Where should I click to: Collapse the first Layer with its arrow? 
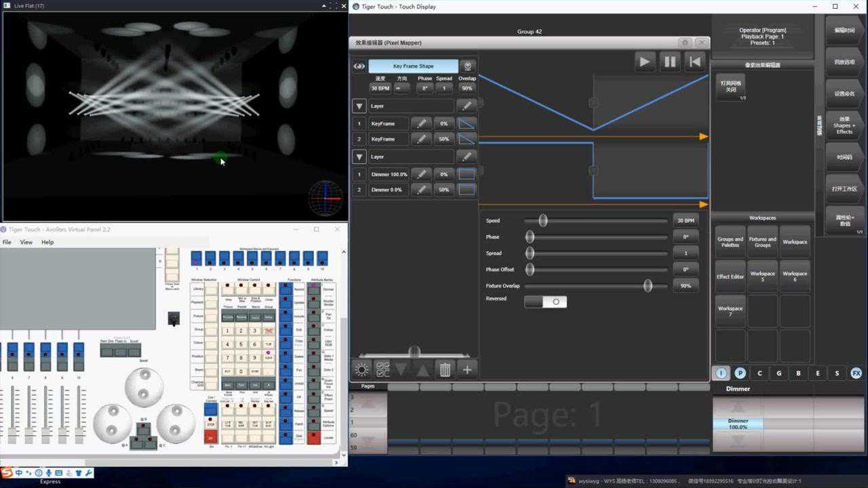pyautogui.click(x=359, y=106)
